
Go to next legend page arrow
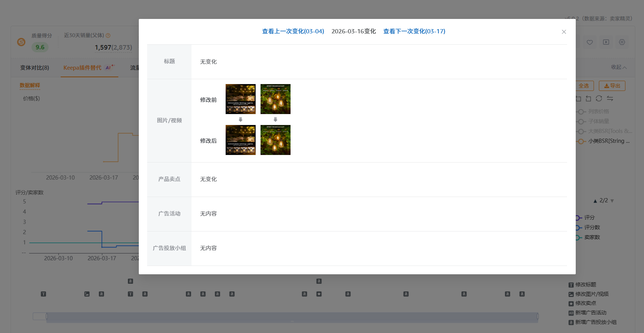tap(612, 201)
